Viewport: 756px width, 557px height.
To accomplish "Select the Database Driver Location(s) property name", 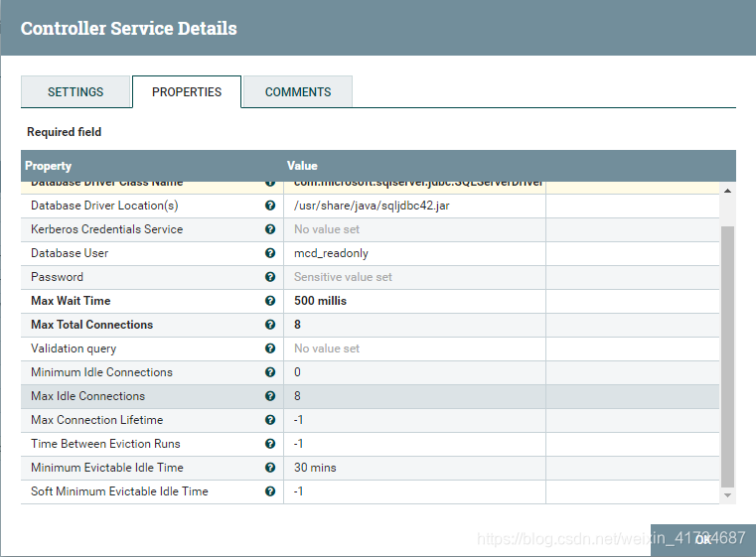I will [104, 206].
